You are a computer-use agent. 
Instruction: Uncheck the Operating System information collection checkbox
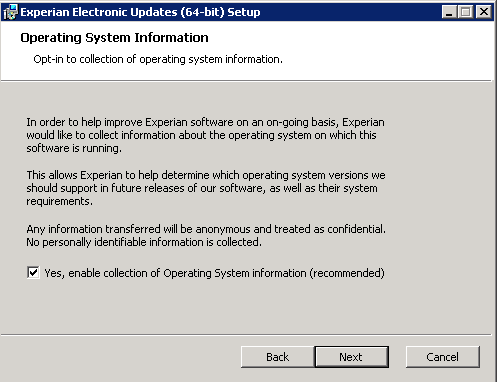tap(33, 273)
